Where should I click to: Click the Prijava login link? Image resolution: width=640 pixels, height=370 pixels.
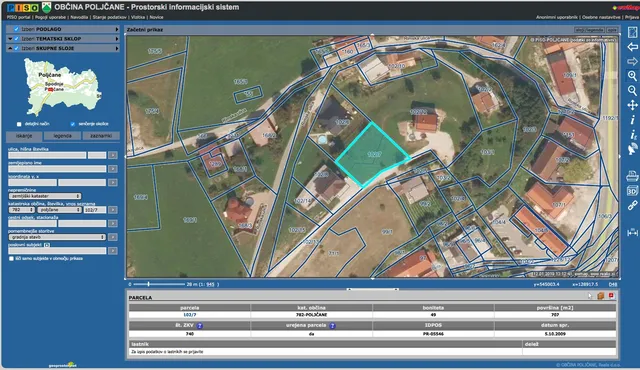[632, 17]
